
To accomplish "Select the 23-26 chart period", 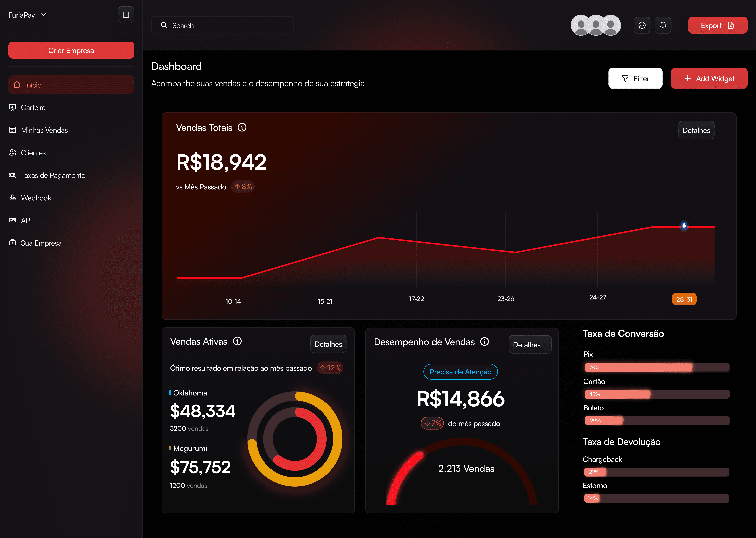I will point(505,299).
